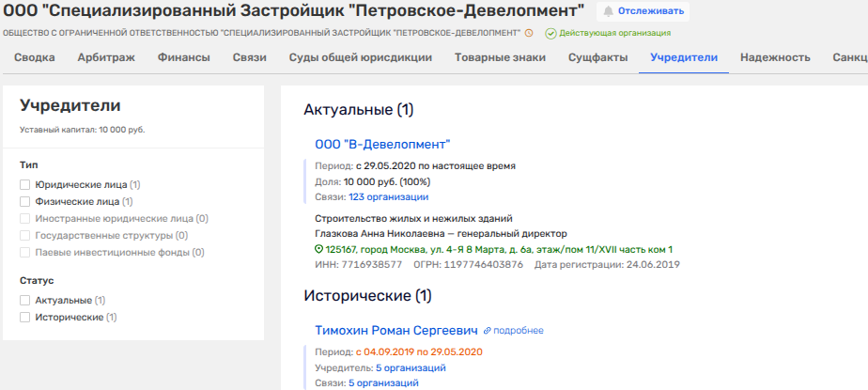Enable the Юридические лица filter checkbox
The image size is (868, 390).
[25, 185]
